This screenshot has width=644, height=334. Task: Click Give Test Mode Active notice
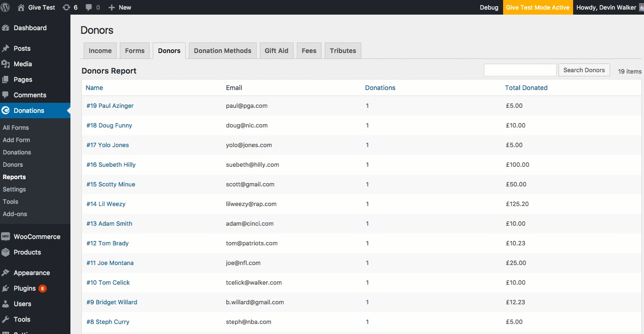pos(538,7)
